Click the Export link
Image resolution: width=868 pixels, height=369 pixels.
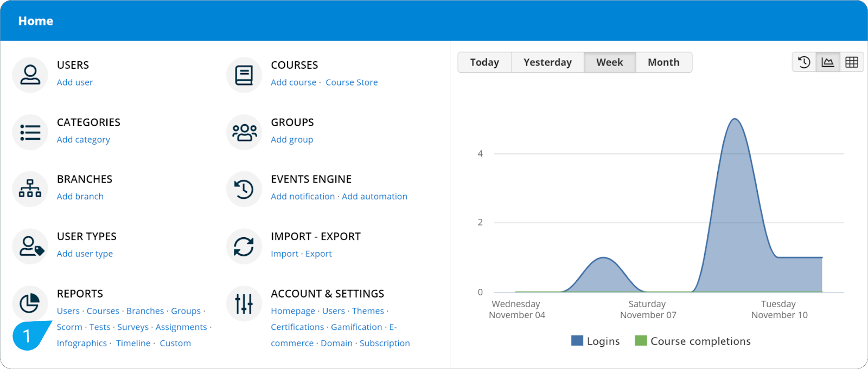318,254
